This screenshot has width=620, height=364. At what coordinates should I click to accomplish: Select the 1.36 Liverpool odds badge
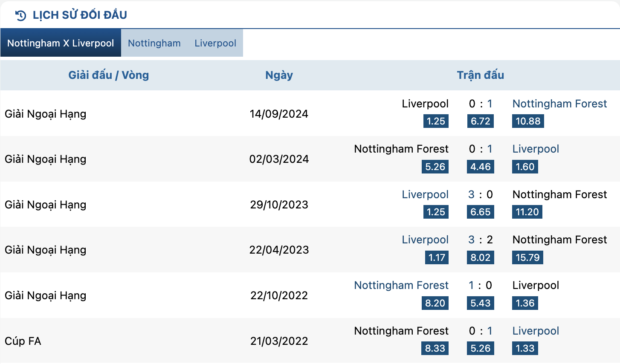point(525,303)
